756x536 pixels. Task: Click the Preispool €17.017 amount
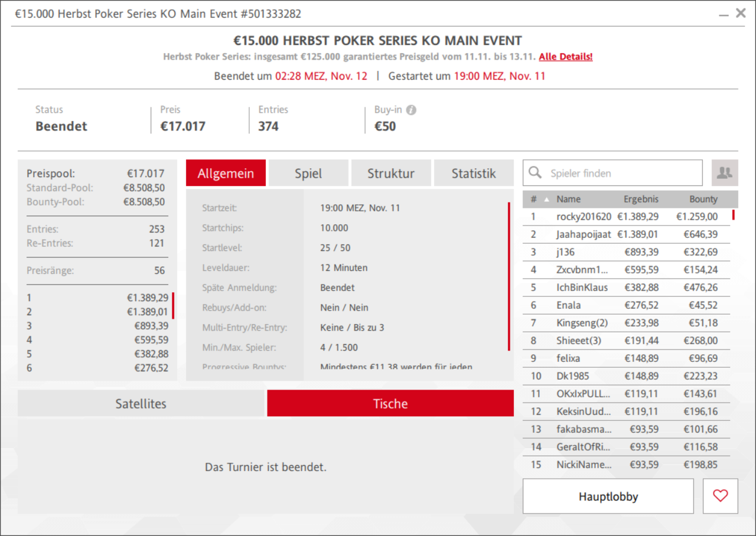click(146, 174)
